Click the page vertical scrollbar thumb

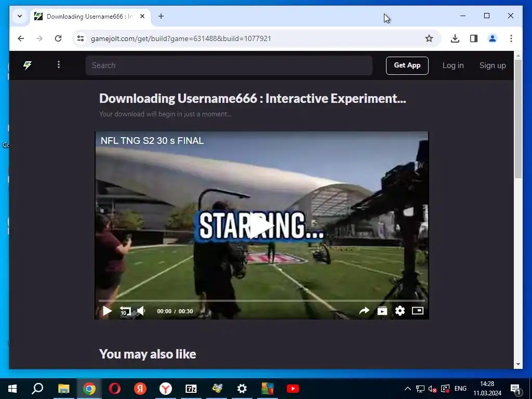click(x=518, y=119)
